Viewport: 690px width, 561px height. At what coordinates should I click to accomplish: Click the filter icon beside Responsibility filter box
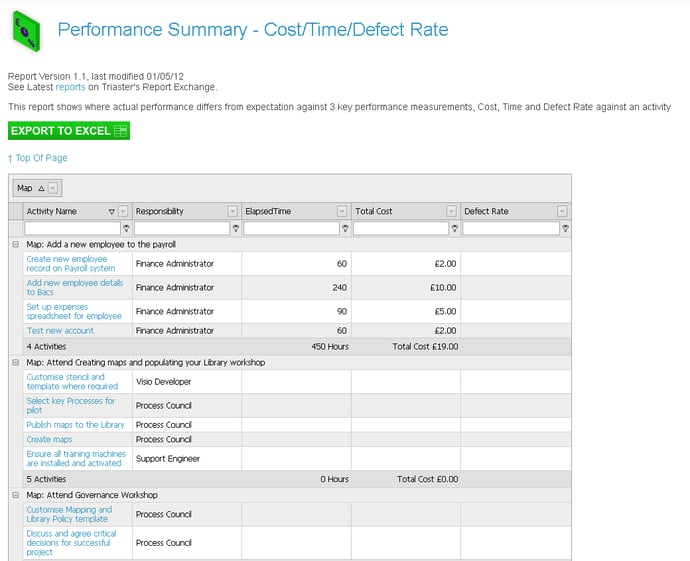pos(236,228)
